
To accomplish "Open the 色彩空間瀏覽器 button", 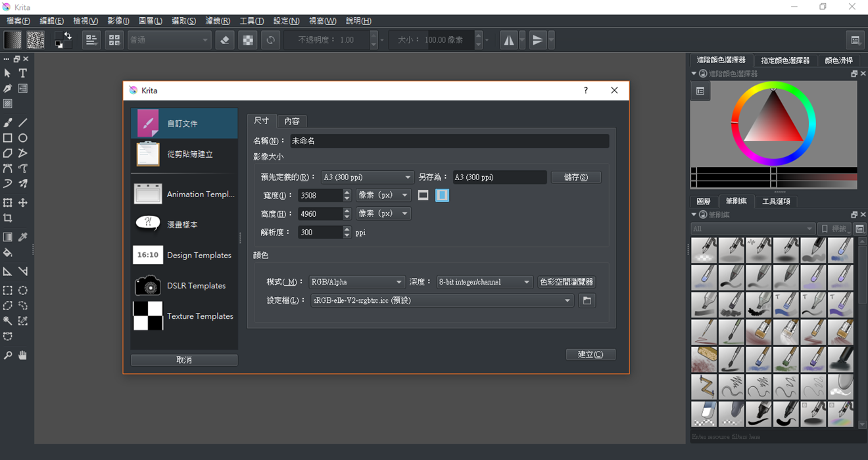I will coord(567,282).
